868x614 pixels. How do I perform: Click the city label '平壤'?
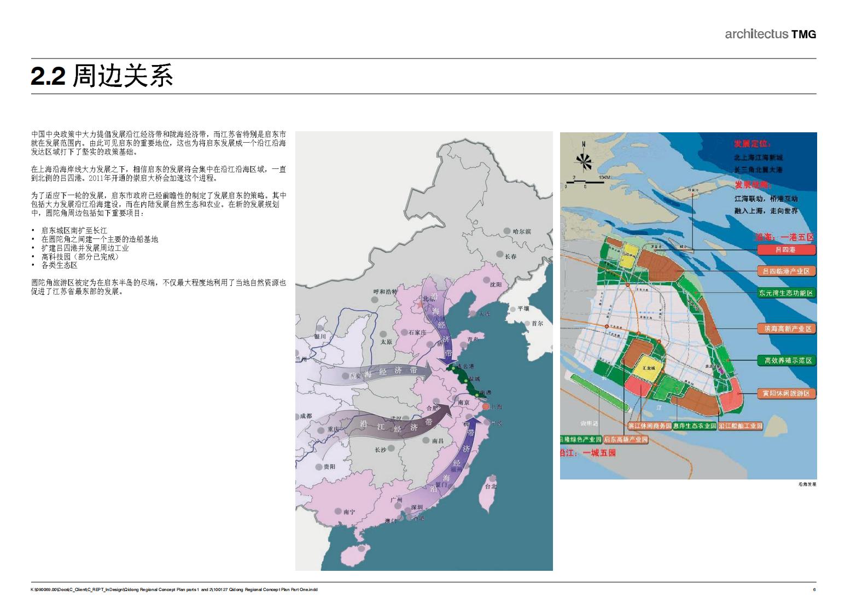[523, 309]
